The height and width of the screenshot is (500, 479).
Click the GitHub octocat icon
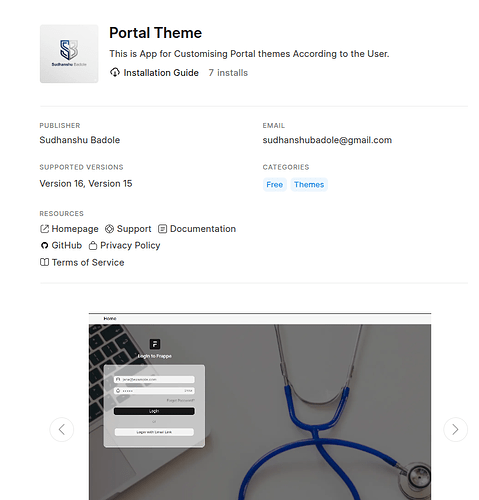click(x=44, y=246)
